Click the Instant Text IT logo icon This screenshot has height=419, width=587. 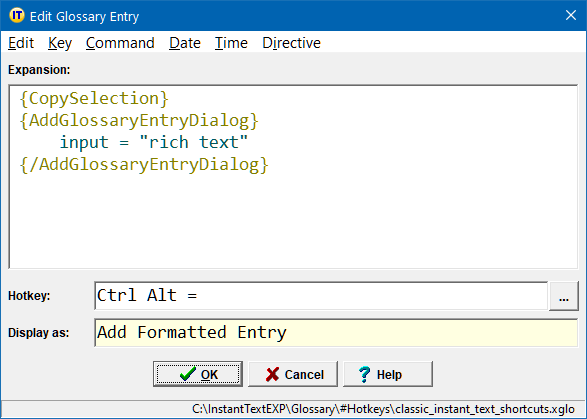click(16, 16)
